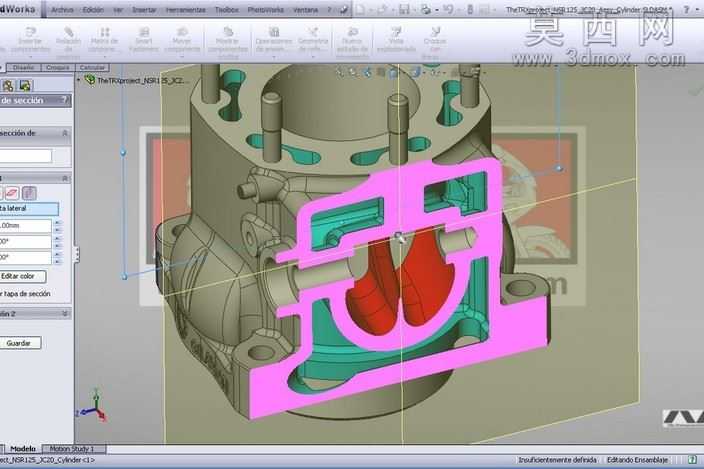Open the Ventana menu
The image size is (704, 469).
point(305,9)
